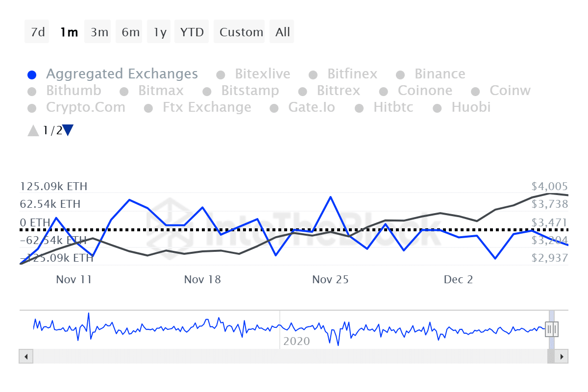Click scrollbar right arrow button
Image resolution: width=588 pixels, height=392 pixels.
point(562,356)
